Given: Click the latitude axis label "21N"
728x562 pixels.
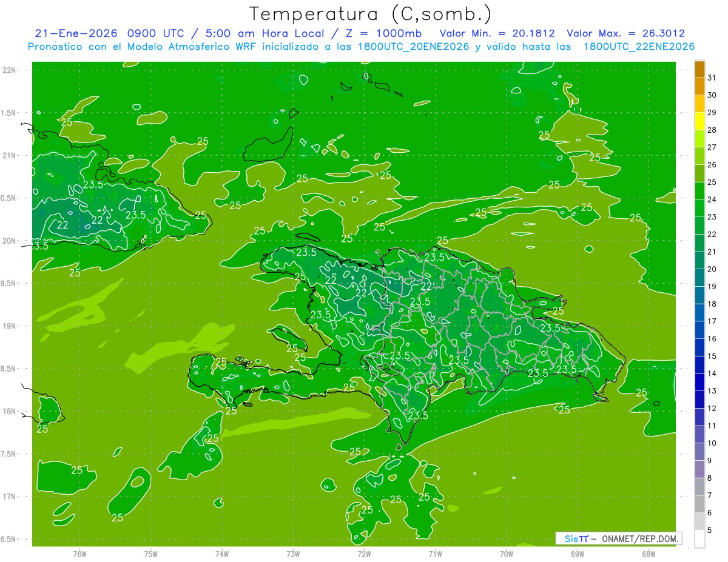Looking at the screenshot, I should click(10, 155).
